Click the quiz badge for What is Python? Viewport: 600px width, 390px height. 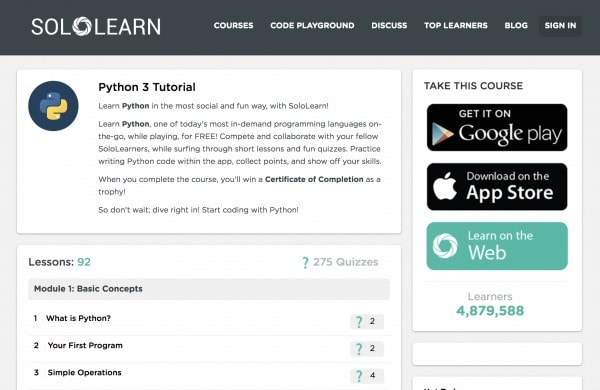tap(367, 321)
